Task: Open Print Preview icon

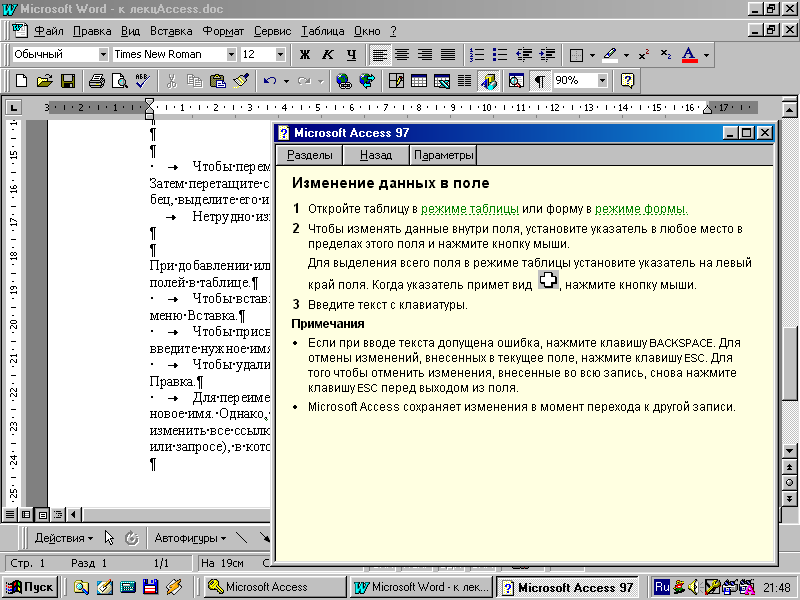Action: pos(119,81)
